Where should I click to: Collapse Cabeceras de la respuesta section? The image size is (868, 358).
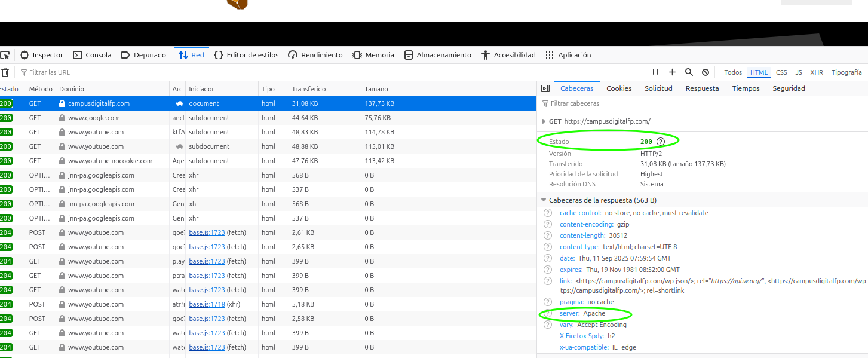[544, 200]
